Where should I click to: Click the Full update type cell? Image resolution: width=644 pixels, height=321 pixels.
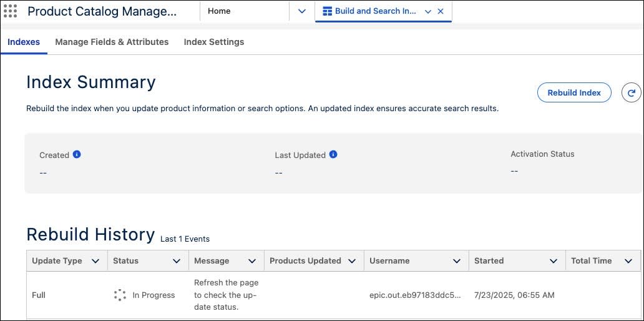point(39,295)
